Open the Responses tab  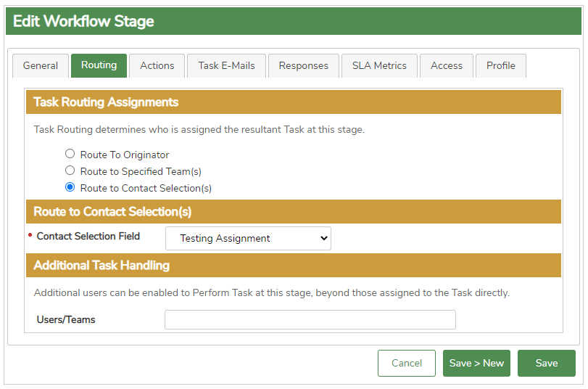pyautogui.click(x=303, y=65)
